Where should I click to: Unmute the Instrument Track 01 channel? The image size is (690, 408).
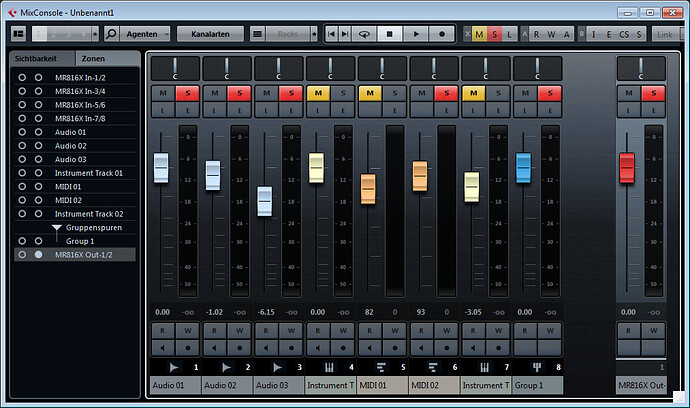click(318, 93)
